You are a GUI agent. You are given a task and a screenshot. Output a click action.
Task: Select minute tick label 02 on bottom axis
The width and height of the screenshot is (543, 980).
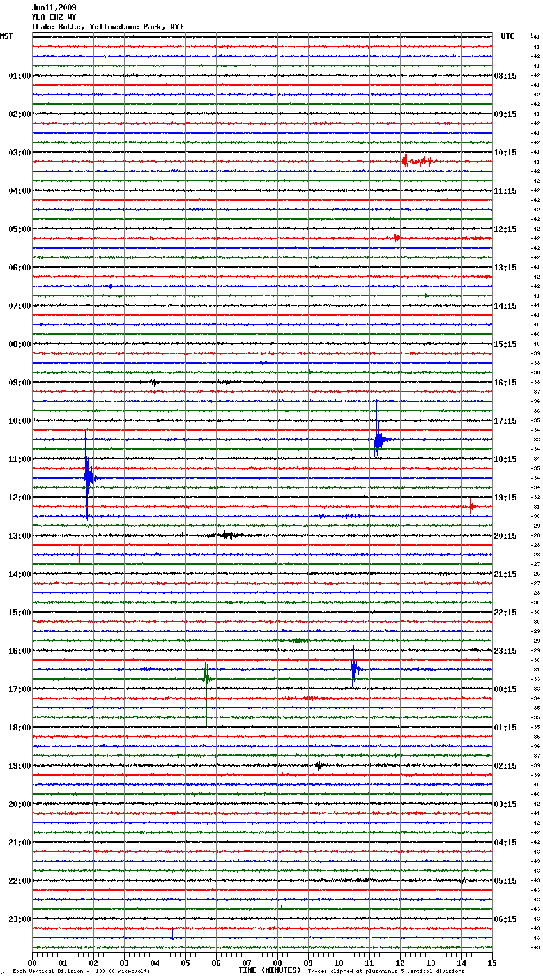[93, 963]
